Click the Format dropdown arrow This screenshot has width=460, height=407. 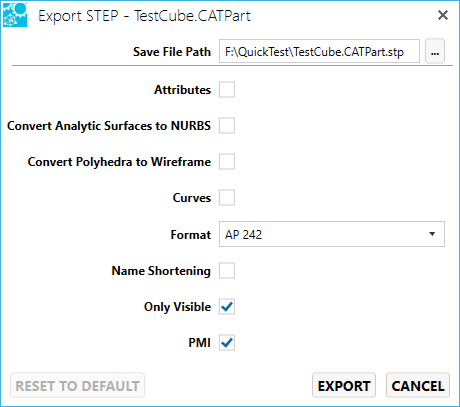(x=432, y=234)
